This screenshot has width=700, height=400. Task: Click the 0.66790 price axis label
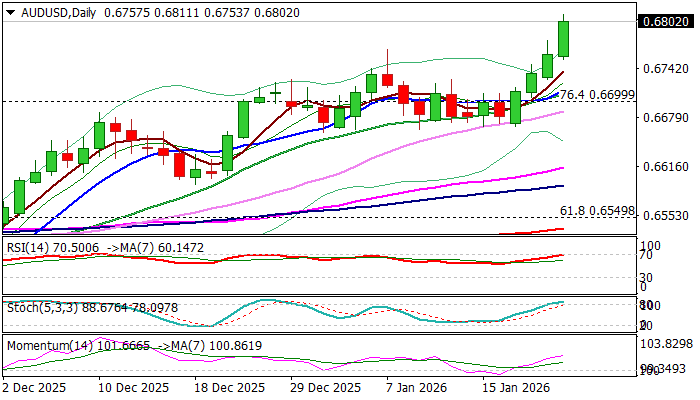(666, 118)
